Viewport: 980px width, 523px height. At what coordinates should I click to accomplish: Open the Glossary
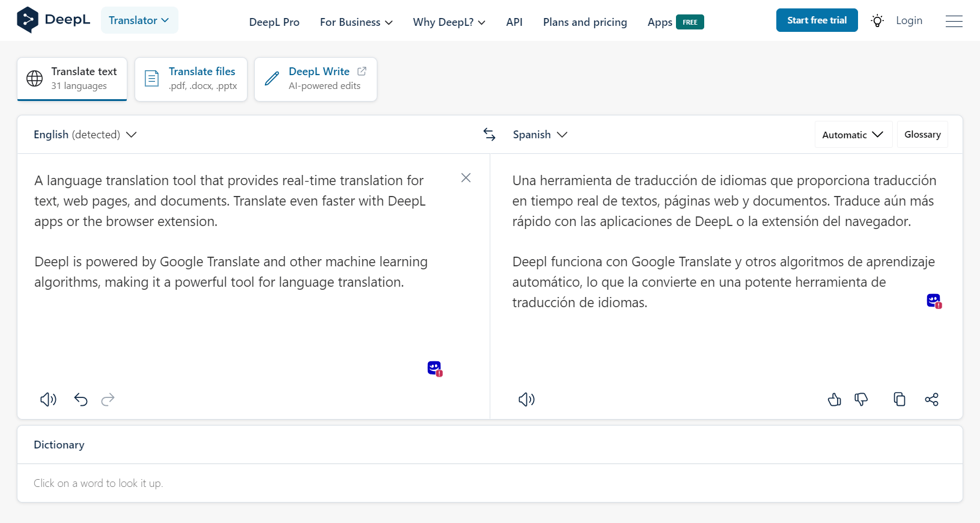(922, 135)
